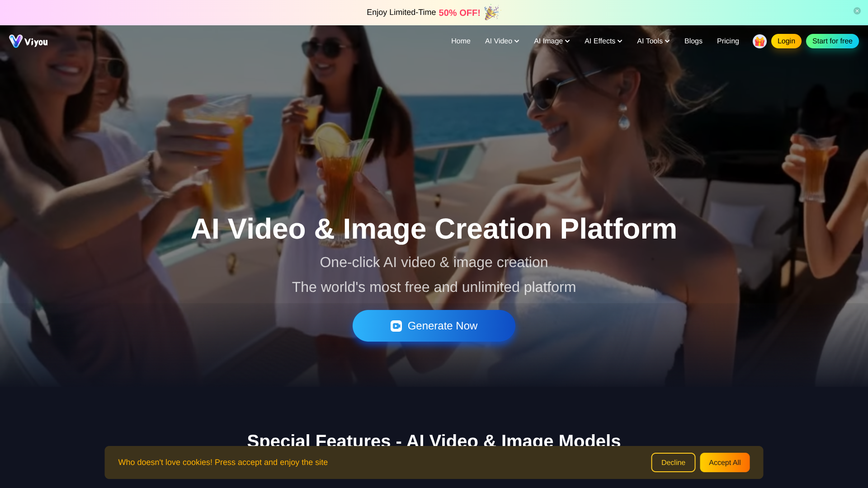Click the party popper emoji in the banner
The width and height of the screenshot is (868, 488).
click(491, 12)
